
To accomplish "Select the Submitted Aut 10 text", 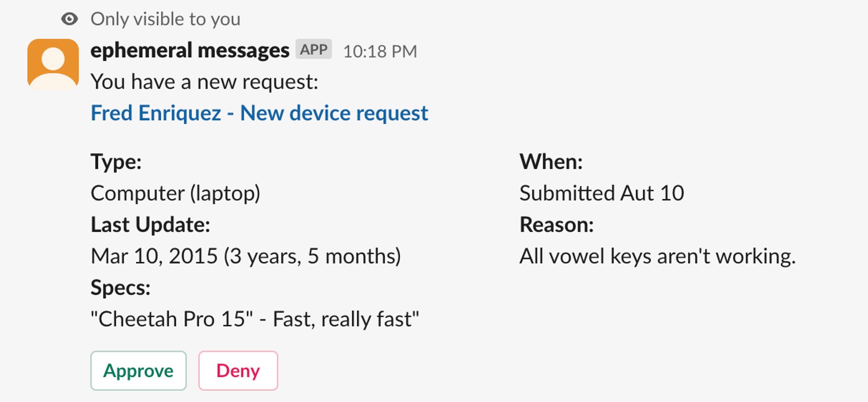I will [x=602, y=193].
